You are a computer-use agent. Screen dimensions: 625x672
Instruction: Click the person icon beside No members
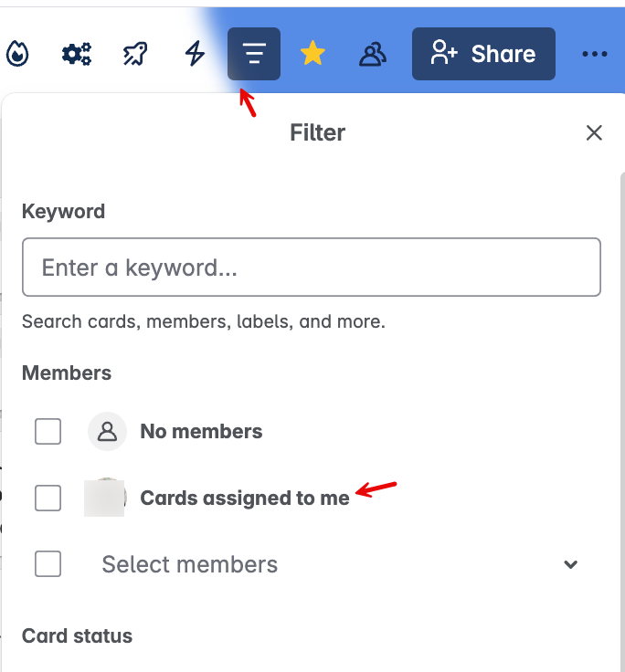(x=108, y=432)
